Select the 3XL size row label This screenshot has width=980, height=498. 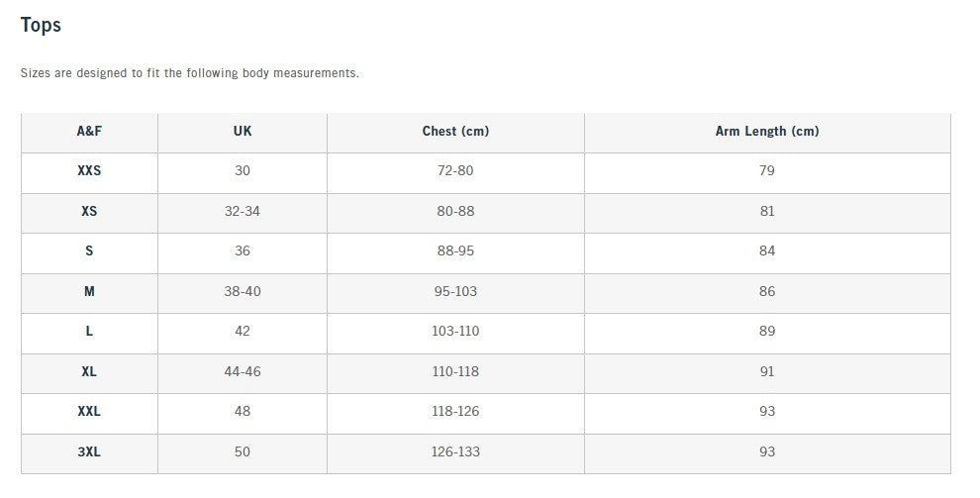pyautogui.click(x=89, y=451)
